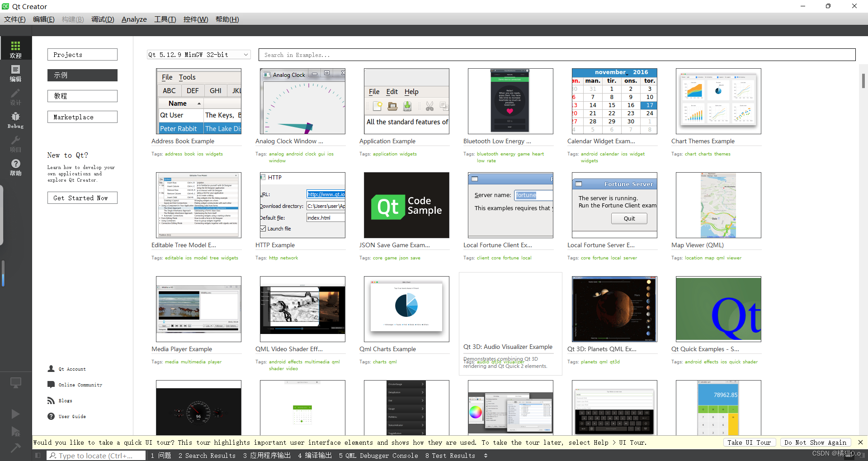Image resolution: width=868 pixels, height=461 pixels.
Task: Click the Marketplace button
Action: [x=82, y=117]
